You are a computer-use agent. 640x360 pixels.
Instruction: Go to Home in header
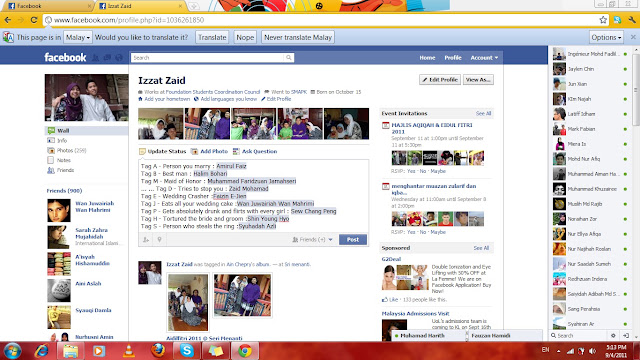tap(427, 58)
